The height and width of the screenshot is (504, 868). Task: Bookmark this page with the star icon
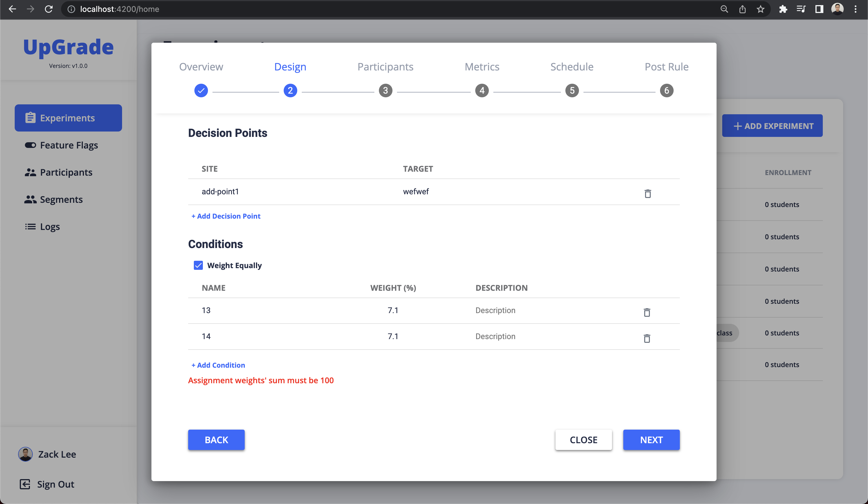pos(761,9)
